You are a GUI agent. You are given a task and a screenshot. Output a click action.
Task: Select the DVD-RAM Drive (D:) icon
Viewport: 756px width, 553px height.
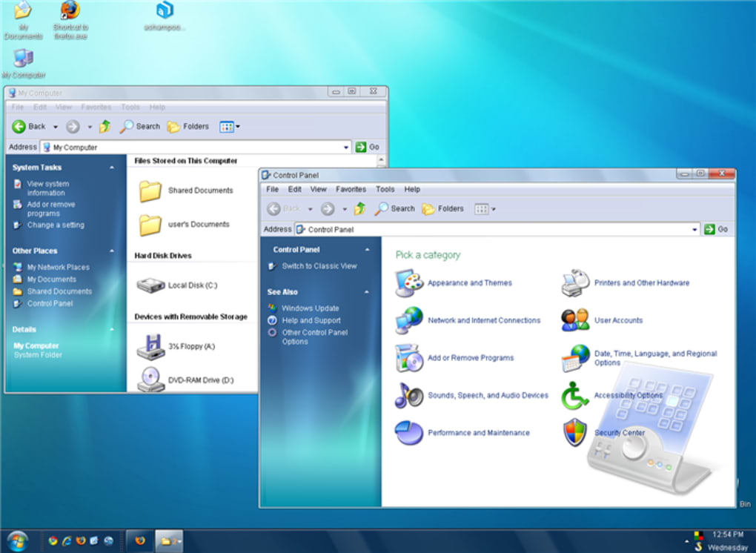151,380
